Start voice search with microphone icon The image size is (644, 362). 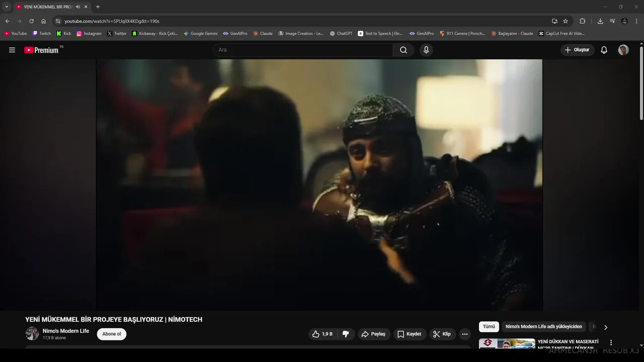(426, 50)
